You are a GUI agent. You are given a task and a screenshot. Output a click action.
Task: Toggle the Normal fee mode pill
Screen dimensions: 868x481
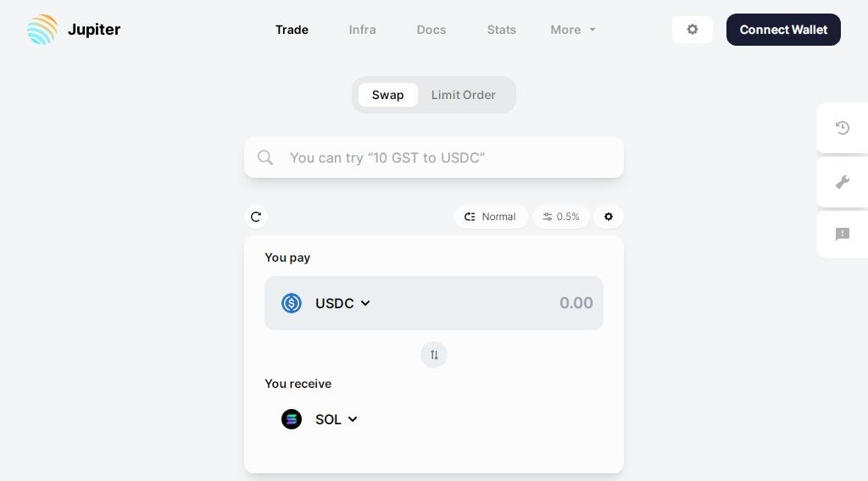(491, 217)
